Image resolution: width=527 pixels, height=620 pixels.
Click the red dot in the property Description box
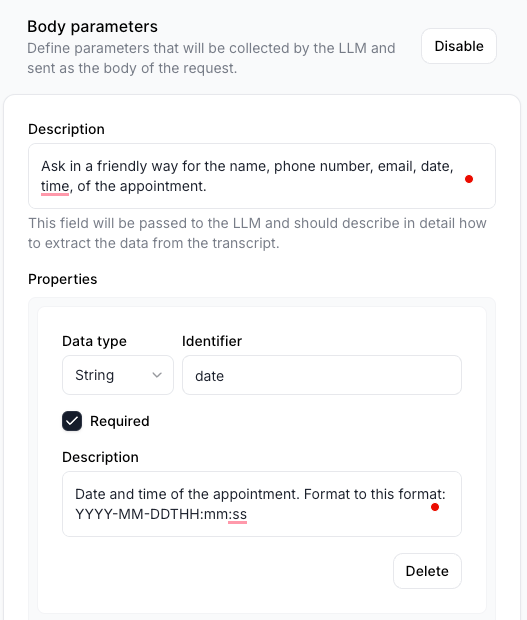tap(435, 507)
